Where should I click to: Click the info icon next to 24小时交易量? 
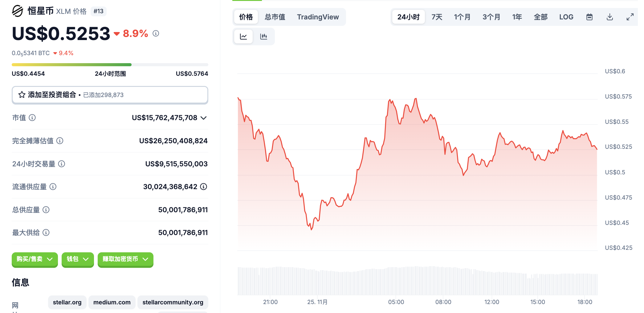coord(62,164)
